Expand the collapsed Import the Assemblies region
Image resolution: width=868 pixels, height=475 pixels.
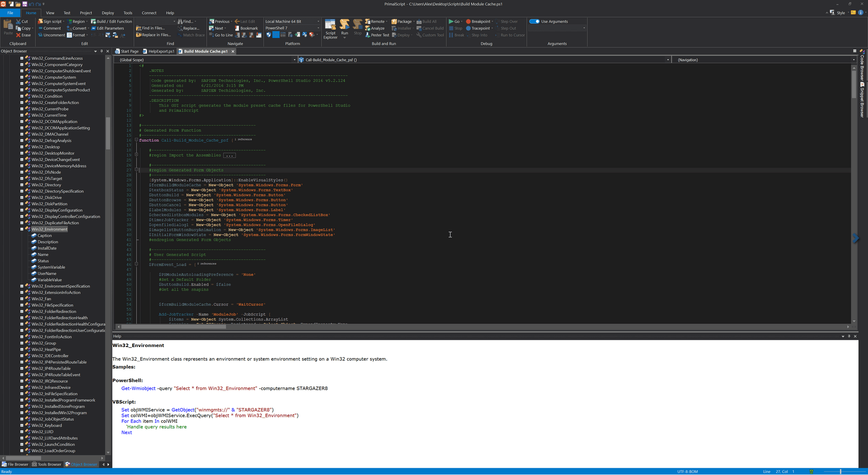(230, 155)
